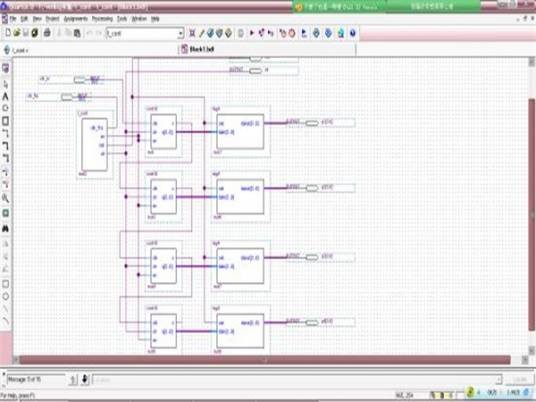This screenshot has width=536, height=402.
Task: Click the next message down arrow button
Action: click(85, 379)
